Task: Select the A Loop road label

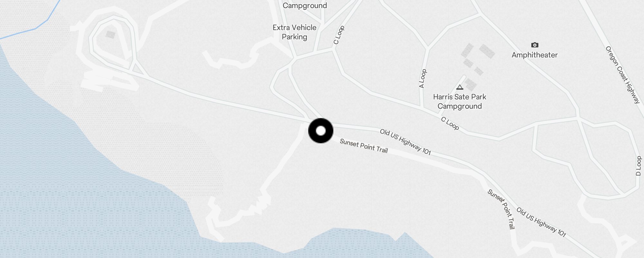Action: (x=422, y=78)
